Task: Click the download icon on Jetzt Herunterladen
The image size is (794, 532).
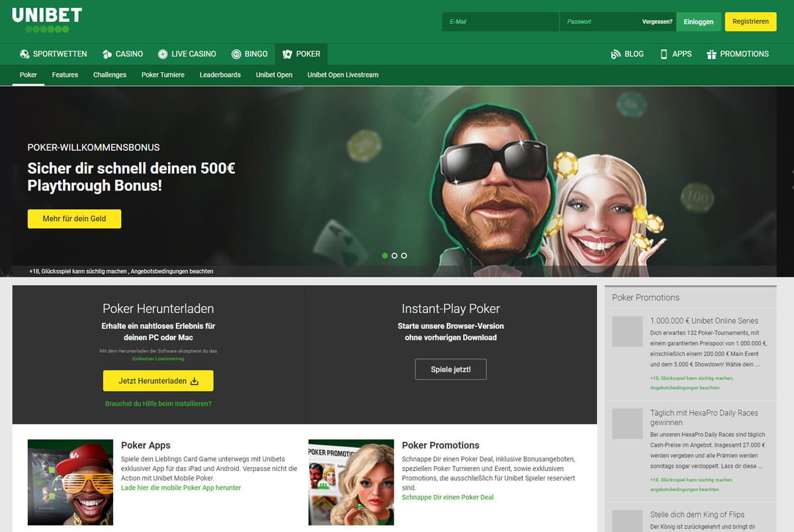Action: coord(195,381)
